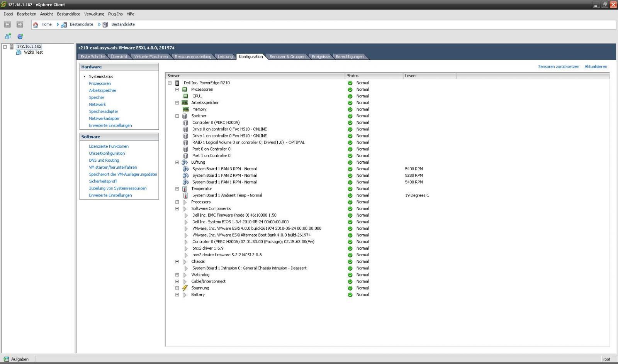Click the green status icon for CPU1
Viewport: 618px width, 364px height.
coord(350,96)
